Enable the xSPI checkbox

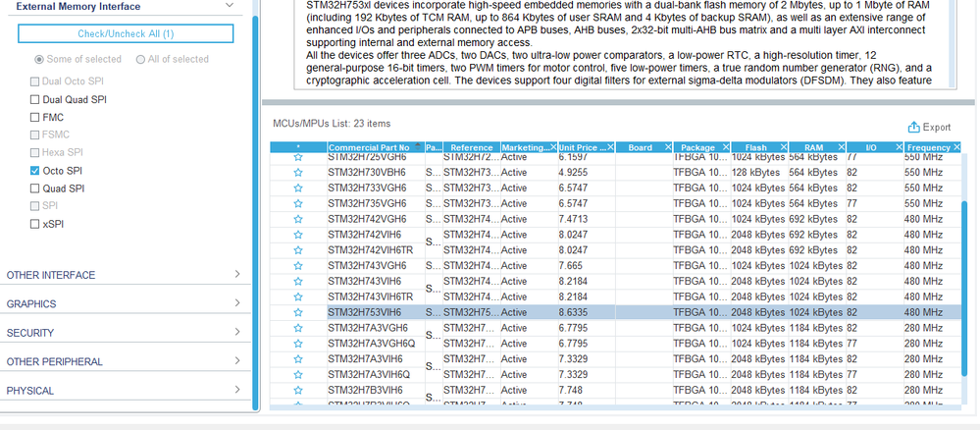coord(35,224)
